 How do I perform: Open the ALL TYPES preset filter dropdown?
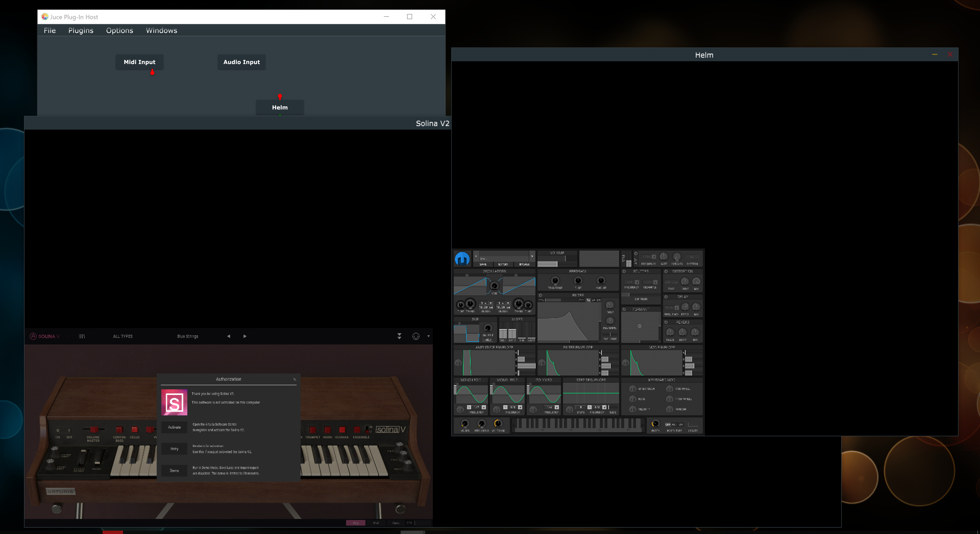click(x=122, y=336)
